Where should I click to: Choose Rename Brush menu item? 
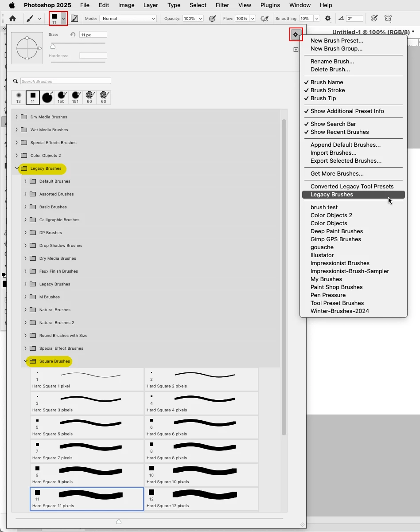[x=332, y=62]
